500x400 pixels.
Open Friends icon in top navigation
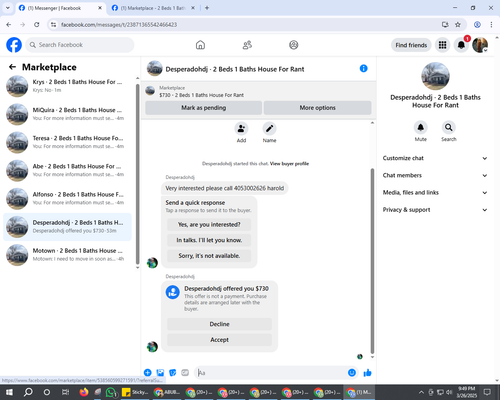coord(247,45)
